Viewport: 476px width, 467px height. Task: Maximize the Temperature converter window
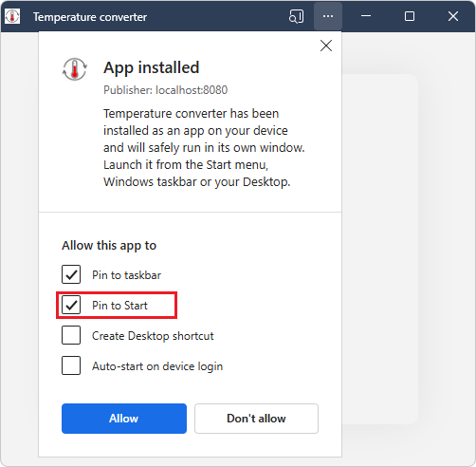(410, 16)
